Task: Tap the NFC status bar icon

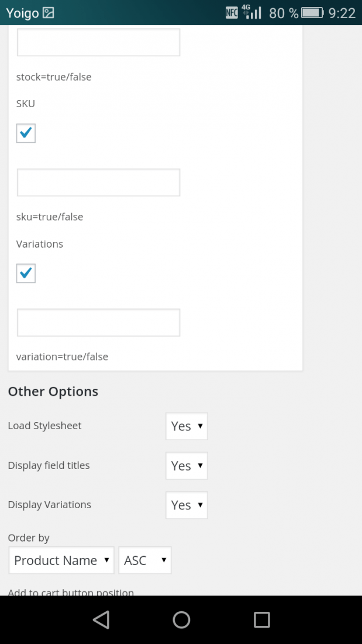Action: 232,13
